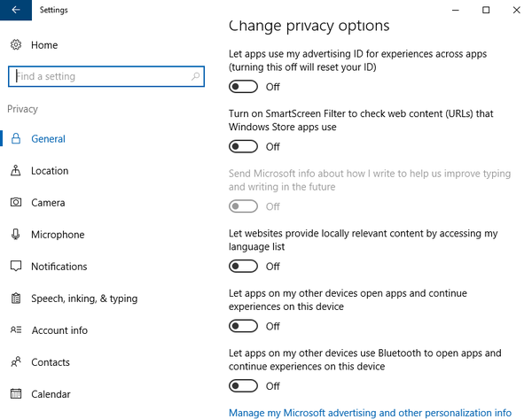Turn on language list access toggle

(243, 266)
